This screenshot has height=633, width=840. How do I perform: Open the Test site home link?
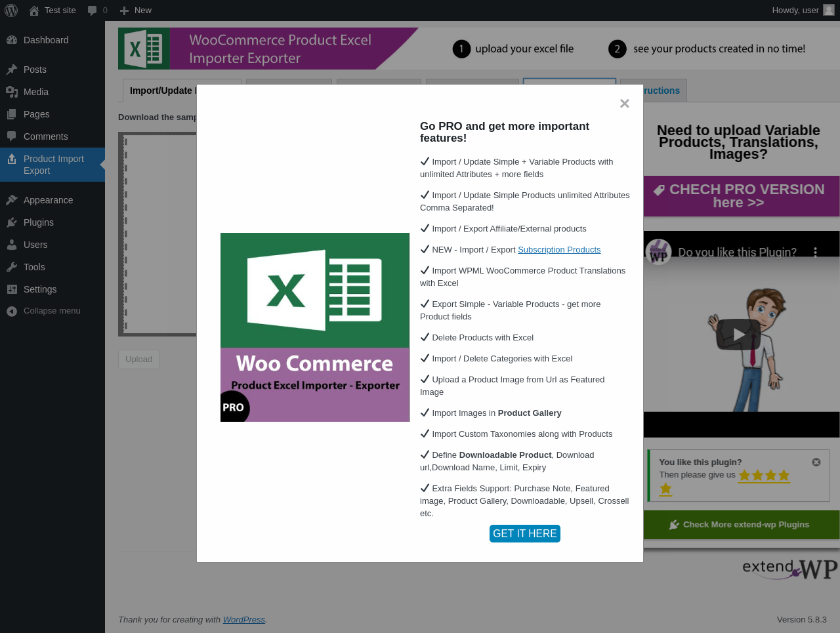coord(52,10)
